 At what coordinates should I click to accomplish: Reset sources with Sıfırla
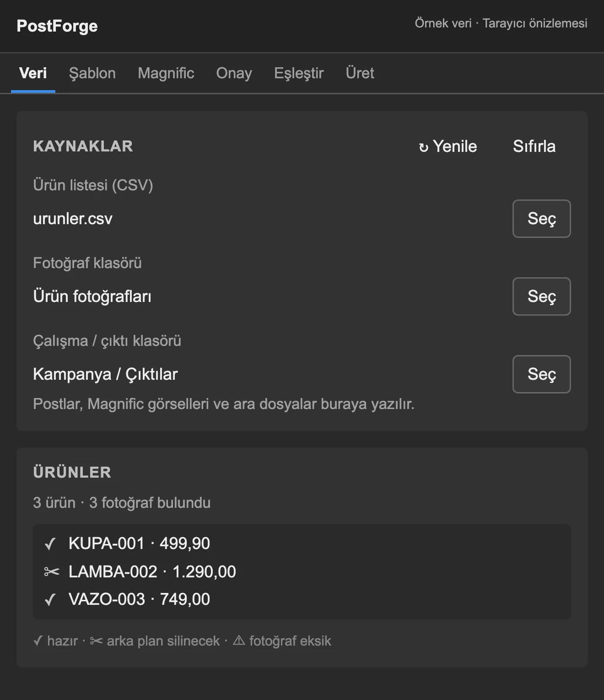[x=534, y=146]
